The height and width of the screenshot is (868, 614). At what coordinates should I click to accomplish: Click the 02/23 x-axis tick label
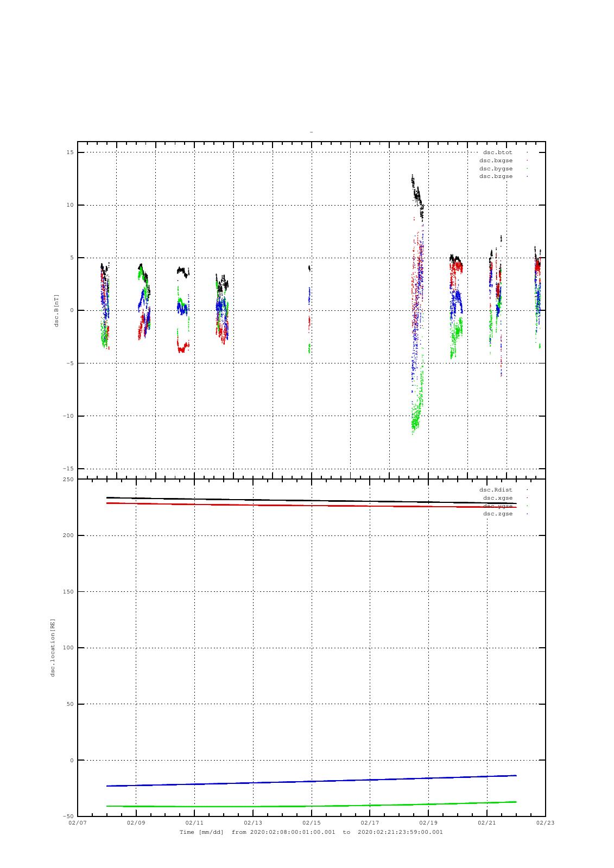coord(546,823)
